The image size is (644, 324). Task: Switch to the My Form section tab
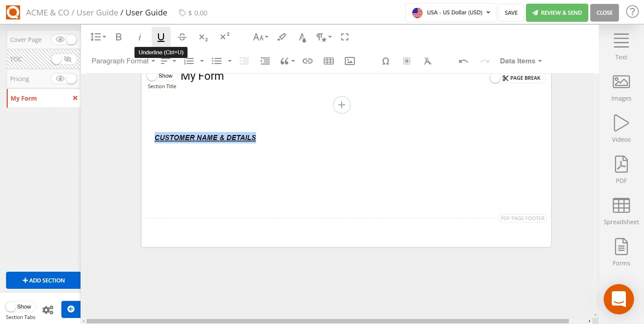tap(23, 98)
